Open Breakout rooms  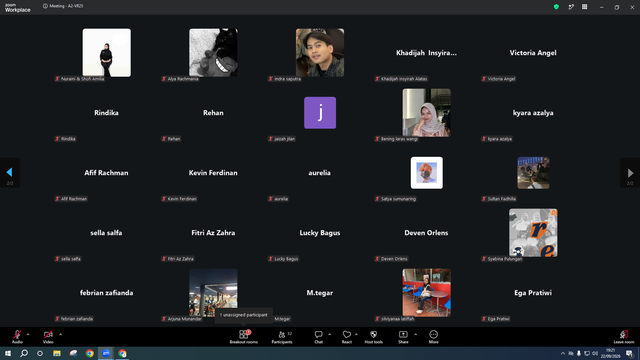244,336
